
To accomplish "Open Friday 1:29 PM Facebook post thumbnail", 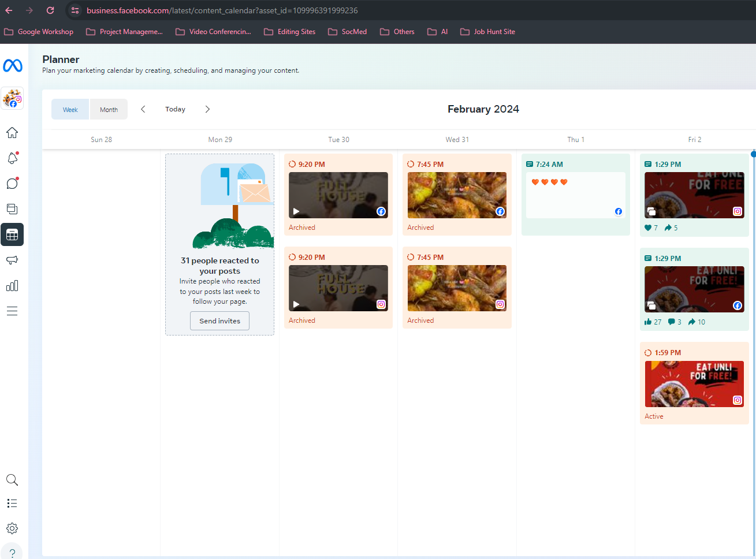I will point(694,289).
